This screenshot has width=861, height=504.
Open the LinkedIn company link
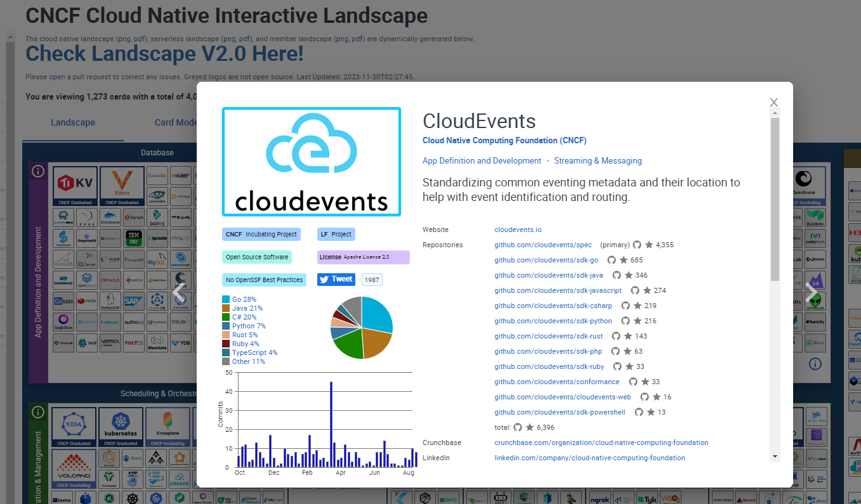tap(590, 458)
